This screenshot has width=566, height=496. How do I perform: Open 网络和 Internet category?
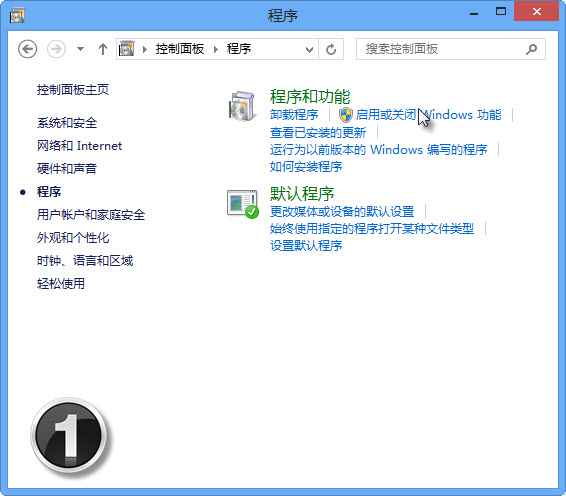(79, 146)
